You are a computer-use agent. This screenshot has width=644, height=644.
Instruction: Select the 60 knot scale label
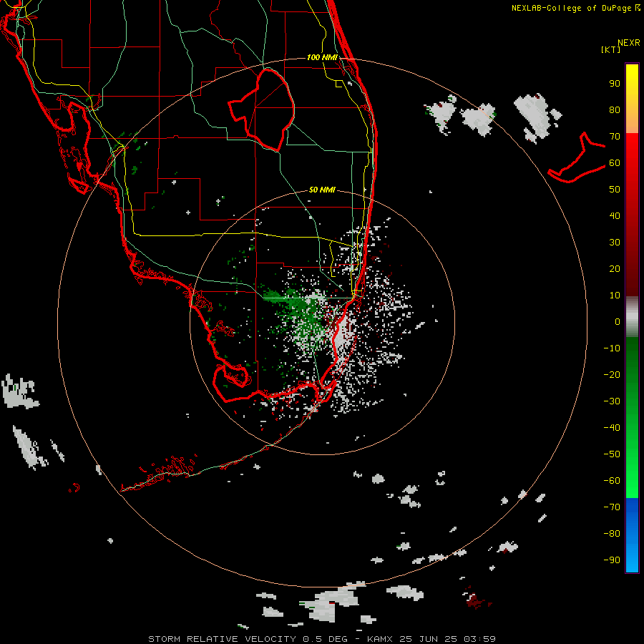click(x=615, y=163)
